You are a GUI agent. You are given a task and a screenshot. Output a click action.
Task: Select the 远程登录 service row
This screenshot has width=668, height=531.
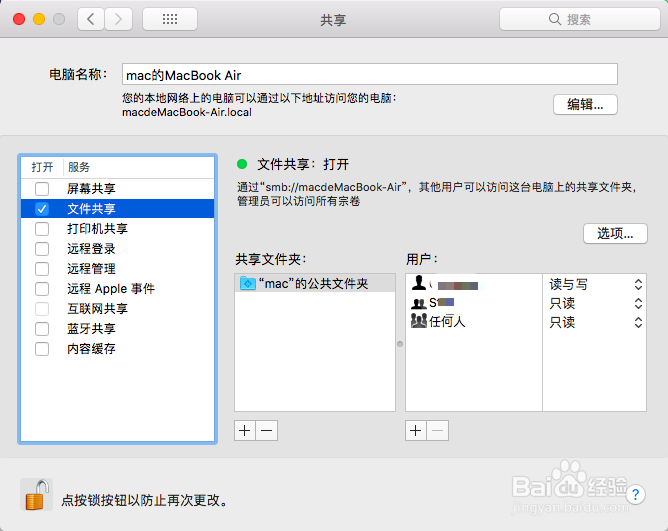point(118,249)
